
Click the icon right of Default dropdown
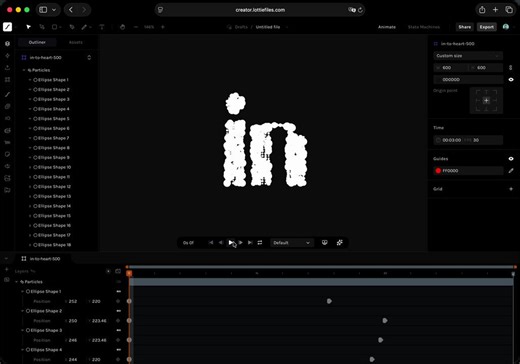point(325,243)
